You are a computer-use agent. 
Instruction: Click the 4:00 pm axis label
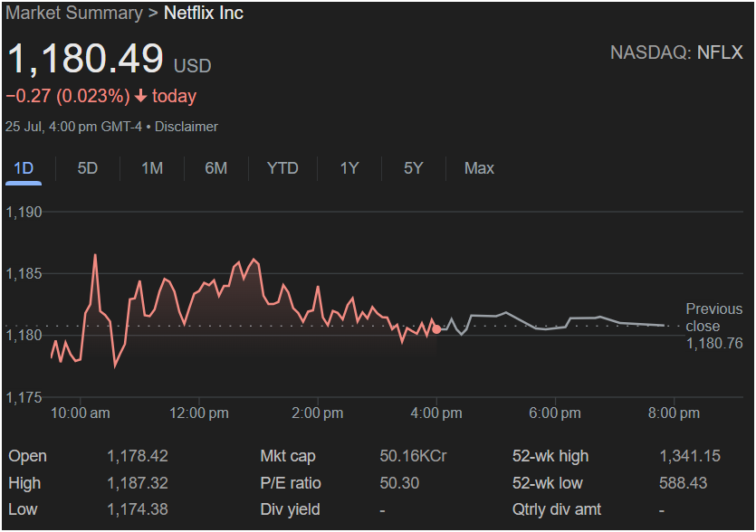pos(436,413)
